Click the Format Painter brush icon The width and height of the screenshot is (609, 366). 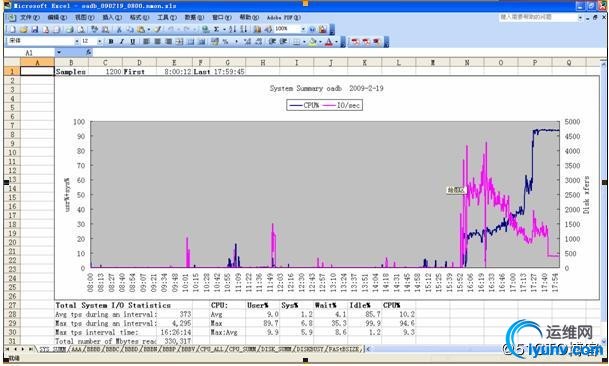158,29
